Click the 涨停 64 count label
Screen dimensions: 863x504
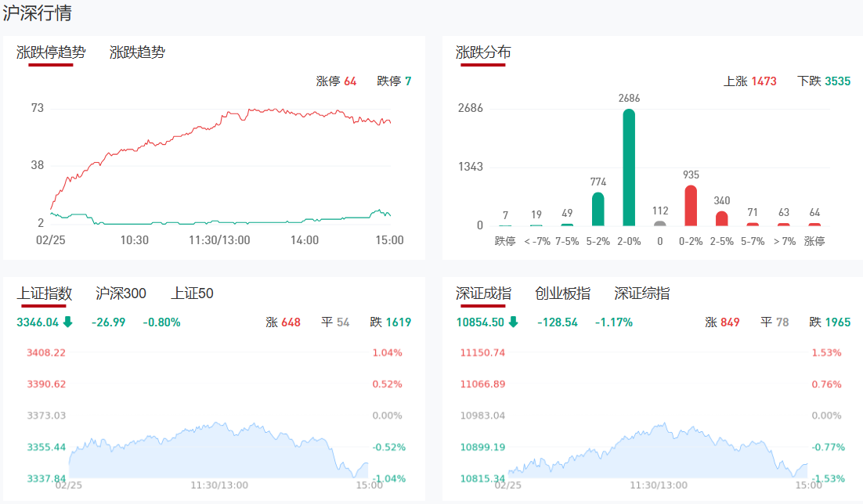coord(336,81)
